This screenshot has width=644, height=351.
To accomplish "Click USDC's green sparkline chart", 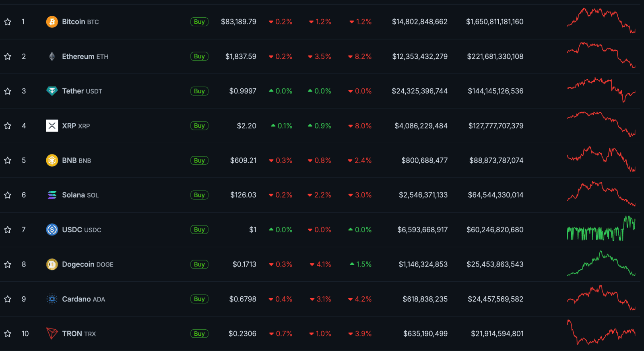I will (x=601, y=228).
